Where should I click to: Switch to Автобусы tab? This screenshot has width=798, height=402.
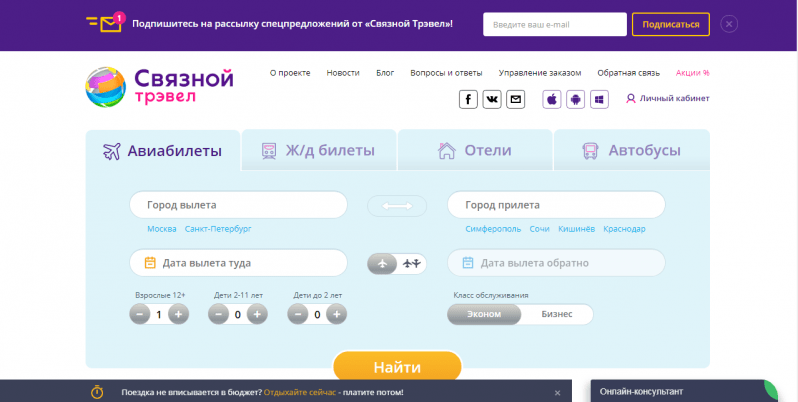pos(632,151)
